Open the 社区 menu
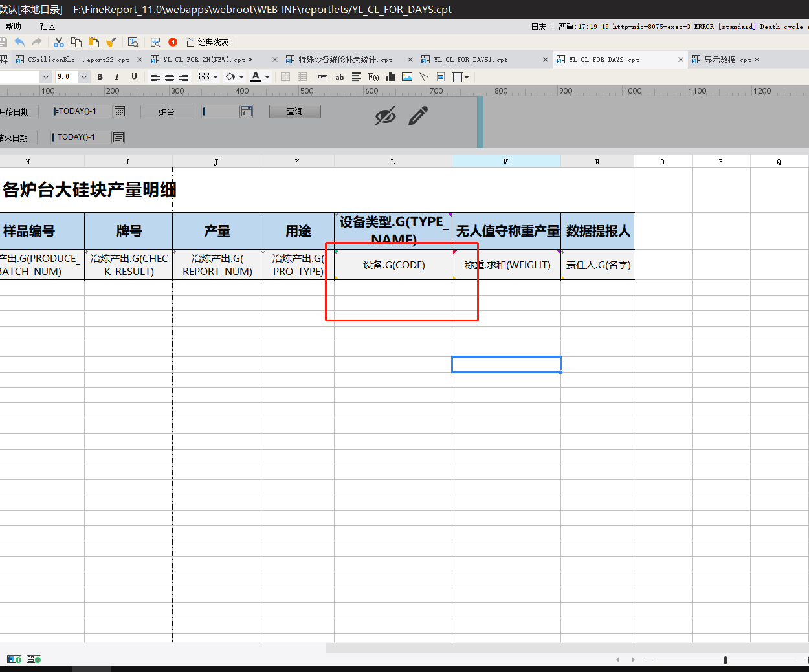Screen dimensions: 809x672 pos(47,26)
